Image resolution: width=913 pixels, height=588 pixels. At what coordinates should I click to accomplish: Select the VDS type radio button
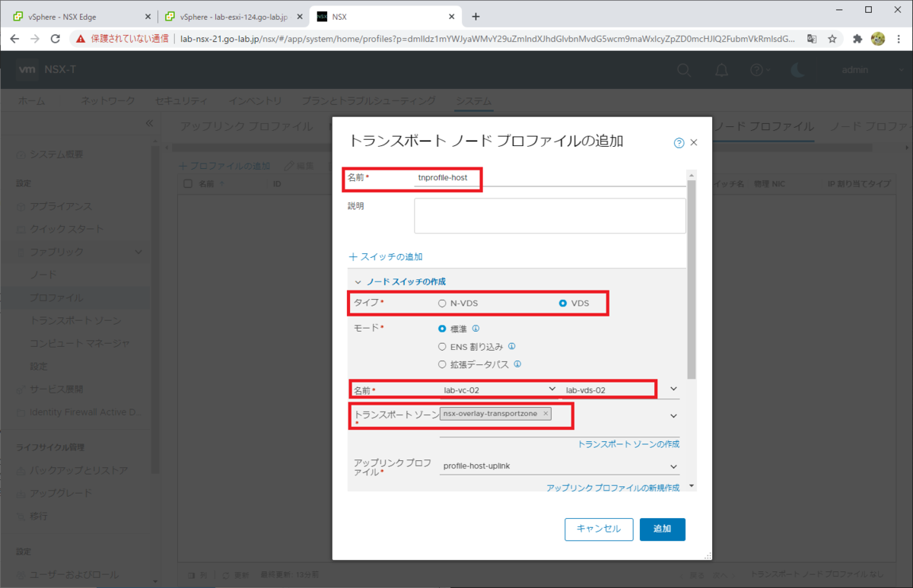click(x=563, y=303)
